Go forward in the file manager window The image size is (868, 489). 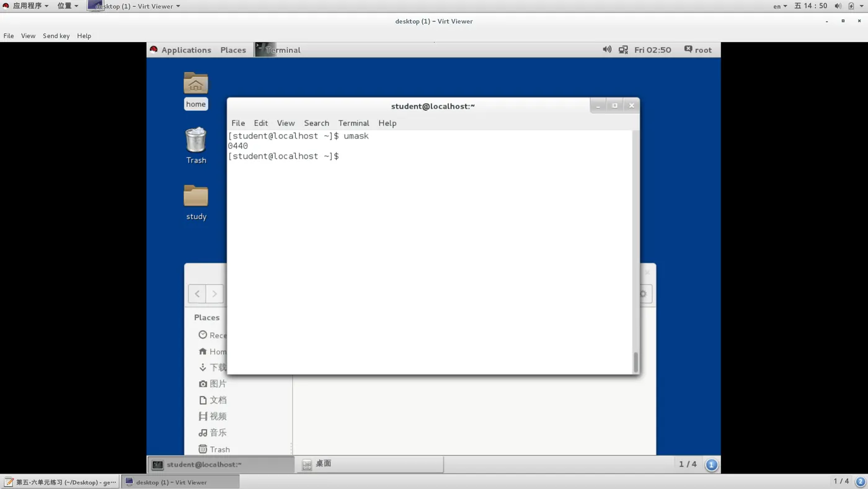point(215,294)
